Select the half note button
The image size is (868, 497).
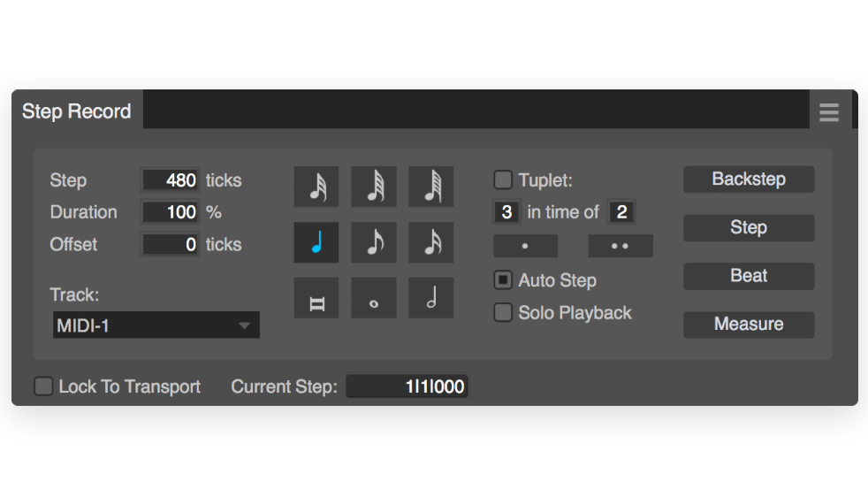pos(431,298)
